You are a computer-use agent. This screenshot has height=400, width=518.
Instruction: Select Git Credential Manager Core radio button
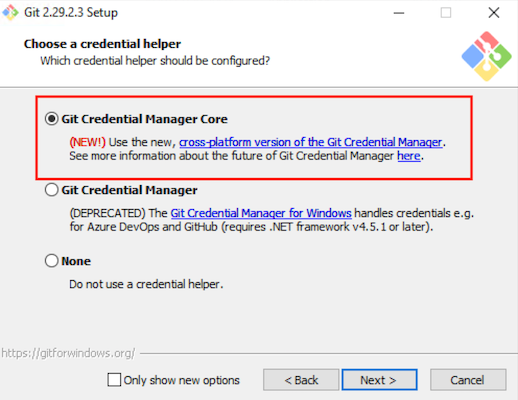(x=52, y=119)
